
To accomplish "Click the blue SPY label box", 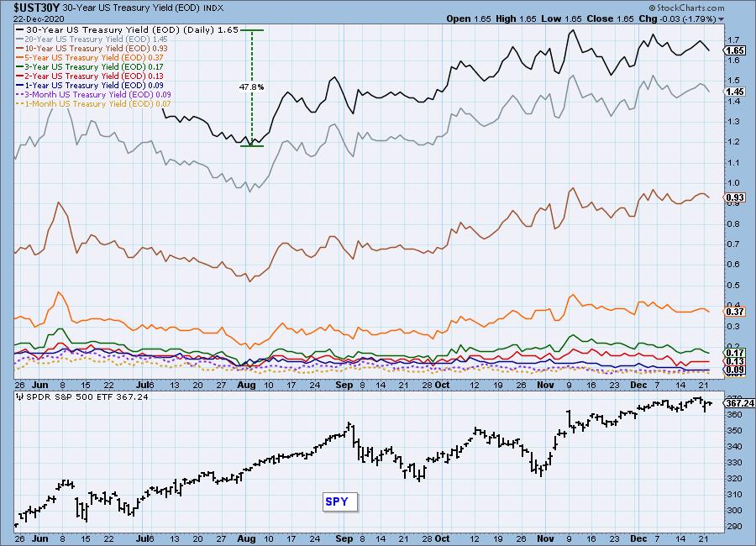I will (x=340, y=502).
